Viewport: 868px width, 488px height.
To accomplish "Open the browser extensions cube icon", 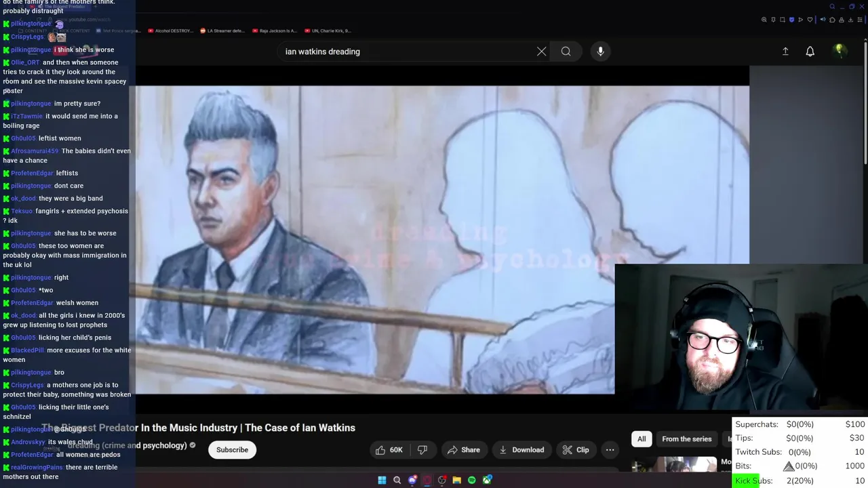I will (832, 20).
